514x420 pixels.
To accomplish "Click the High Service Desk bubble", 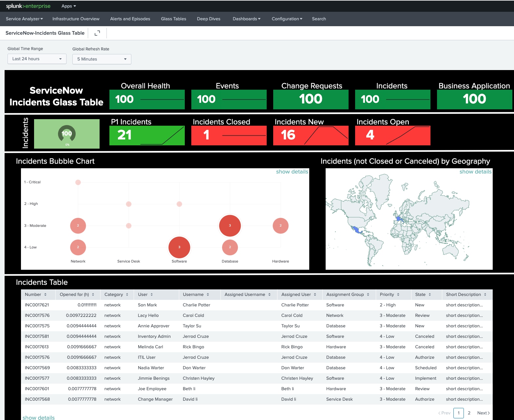I will (129, 204).
